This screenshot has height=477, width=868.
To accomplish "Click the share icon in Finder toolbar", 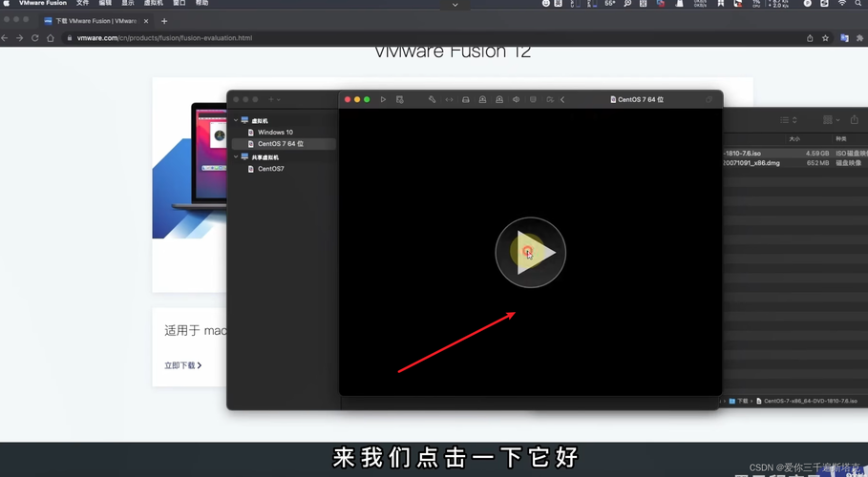I will tap(855, 120).
